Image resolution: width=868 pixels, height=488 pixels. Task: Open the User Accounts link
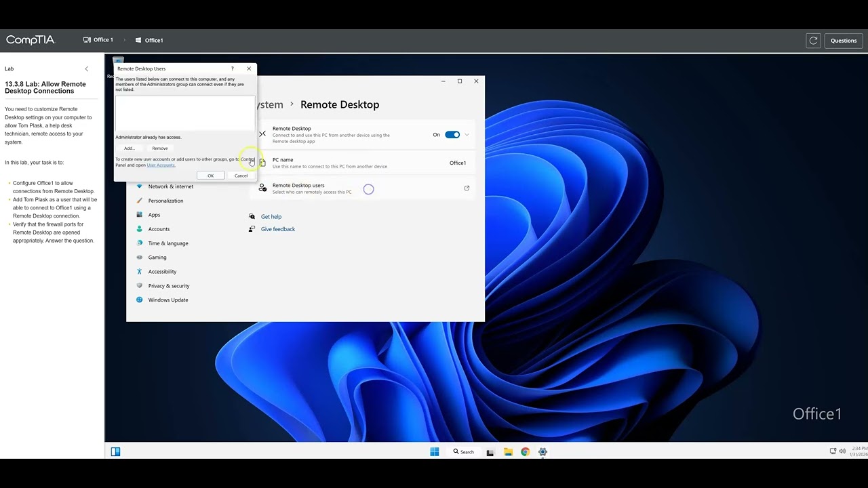coord(161,165)
